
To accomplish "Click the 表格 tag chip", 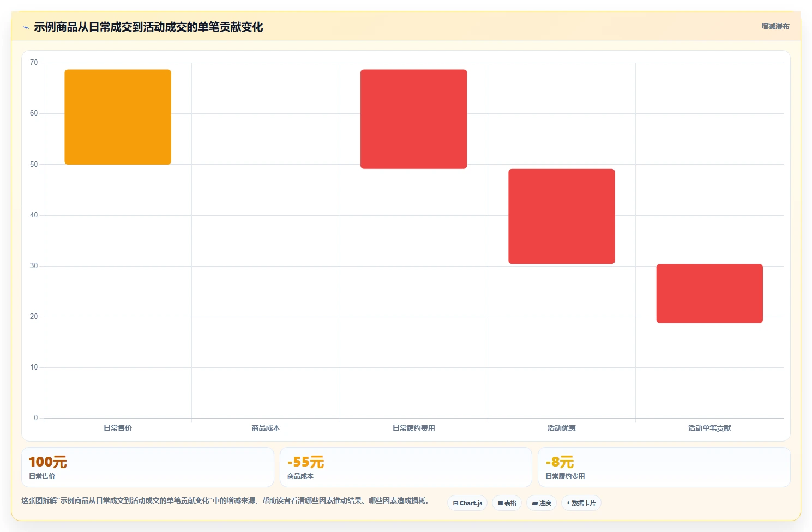I will click(507, 503).
